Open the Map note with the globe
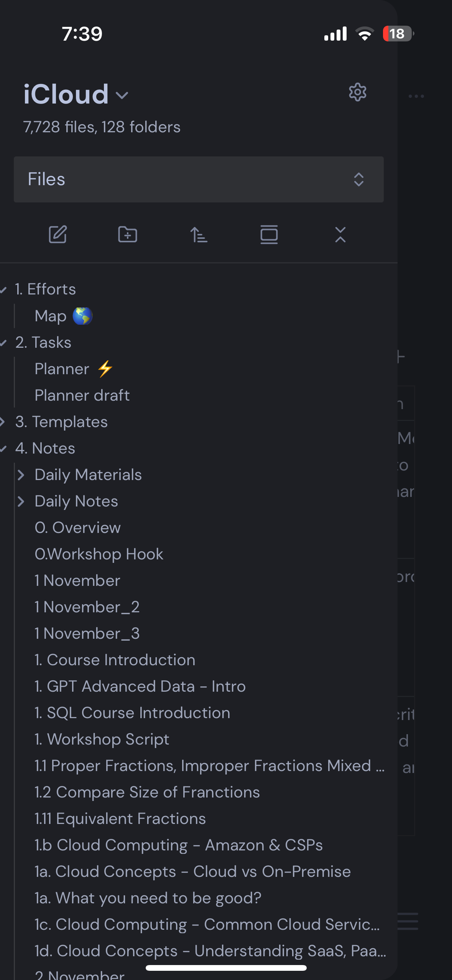Image resolution: width=452 pixels, height=980 pixels. click(63, 316)
